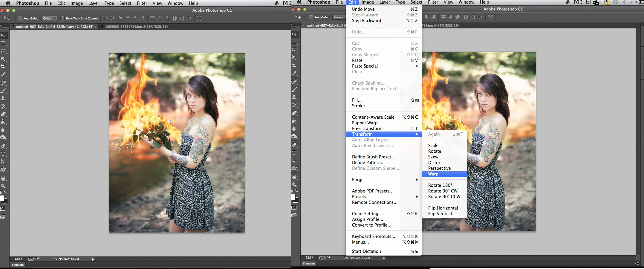
Task: Select the Hand tool in left window toolbar
Action: tap(3, 178)
